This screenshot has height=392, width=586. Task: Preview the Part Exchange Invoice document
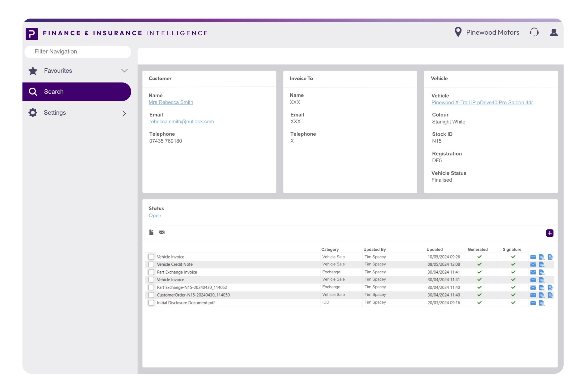(542, 272)
